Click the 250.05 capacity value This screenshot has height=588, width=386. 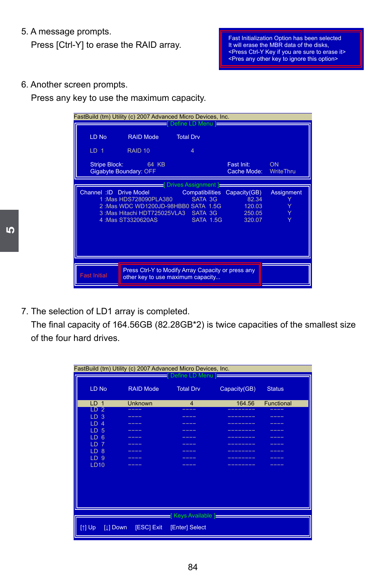[x=253, y=213]
